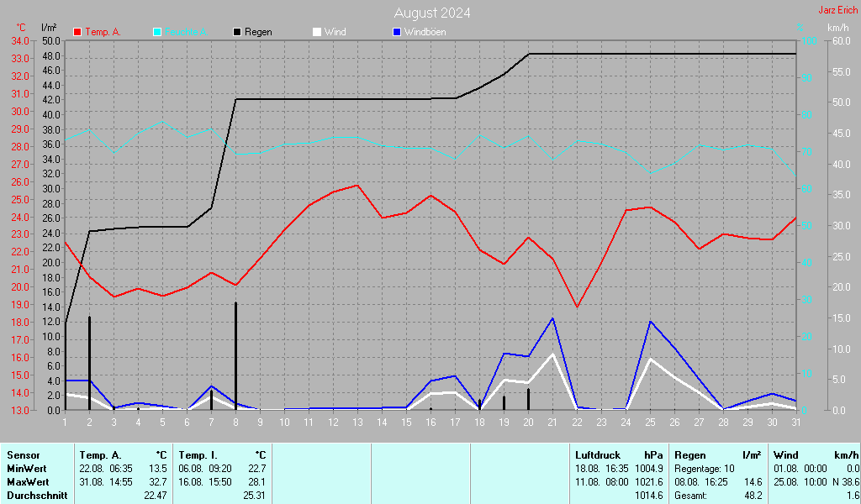Image resolution: width=861 pixels, height=504 pixels.
Task: Select day 13 on the x-axis
Action: tap(358, 422)
